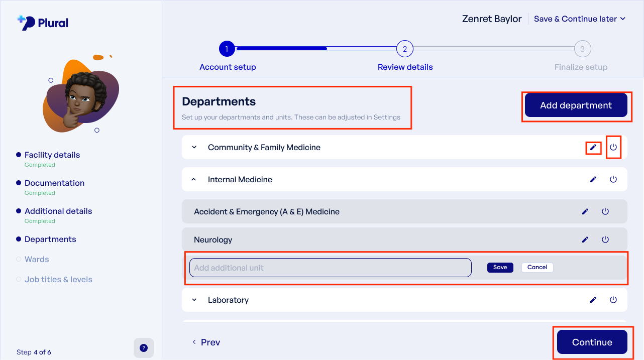This screenshot has width=644, height=360.
Task: Open the help question mark icon
Action: pyautogui.click(x=144, y=348)
